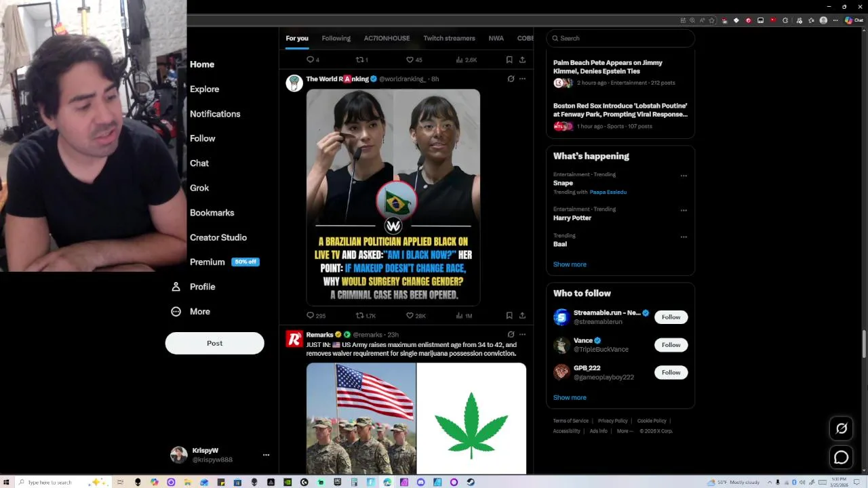Open Creator Studio in sidebar

[218, 238]
